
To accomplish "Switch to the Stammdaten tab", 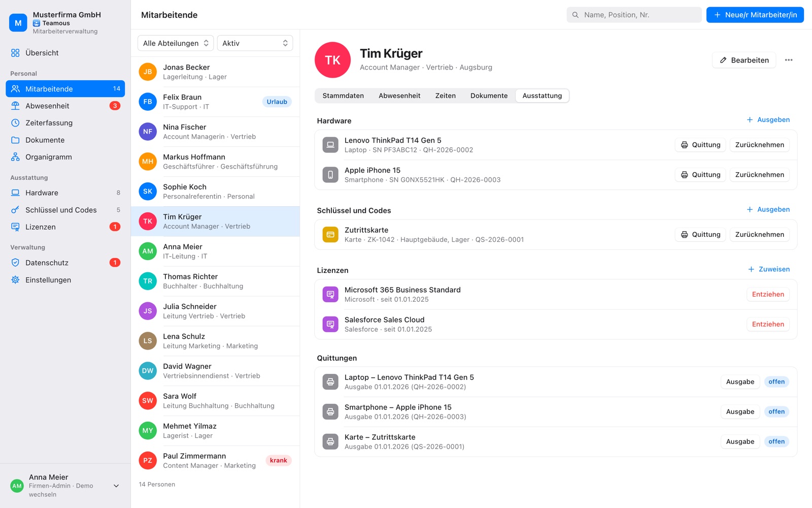I will [343, 96].
